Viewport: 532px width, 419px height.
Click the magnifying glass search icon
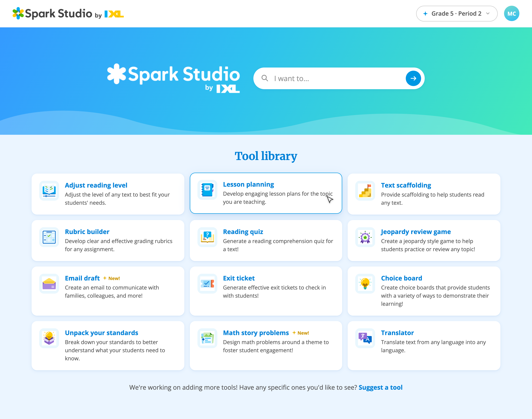click(x=265, y=78)
